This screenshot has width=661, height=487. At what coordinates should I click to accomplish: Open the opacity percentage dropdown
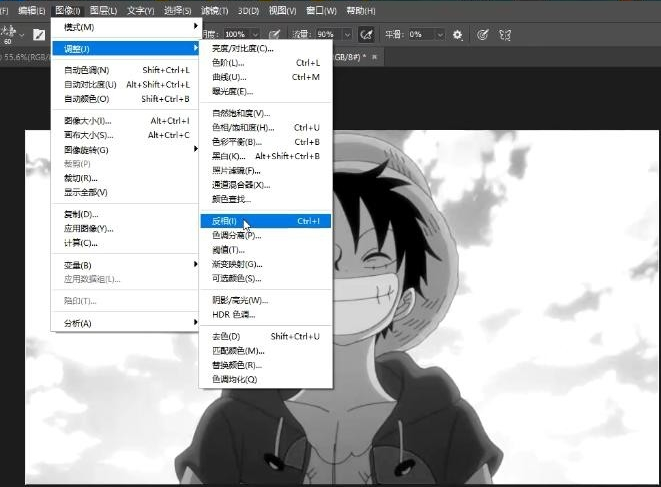[x=255, y=34]
